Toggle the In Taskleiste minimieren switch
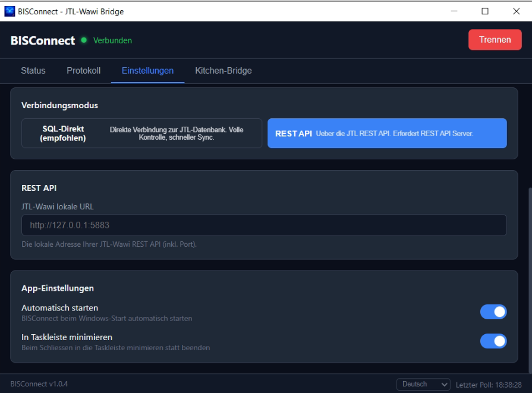 [493, 341]
